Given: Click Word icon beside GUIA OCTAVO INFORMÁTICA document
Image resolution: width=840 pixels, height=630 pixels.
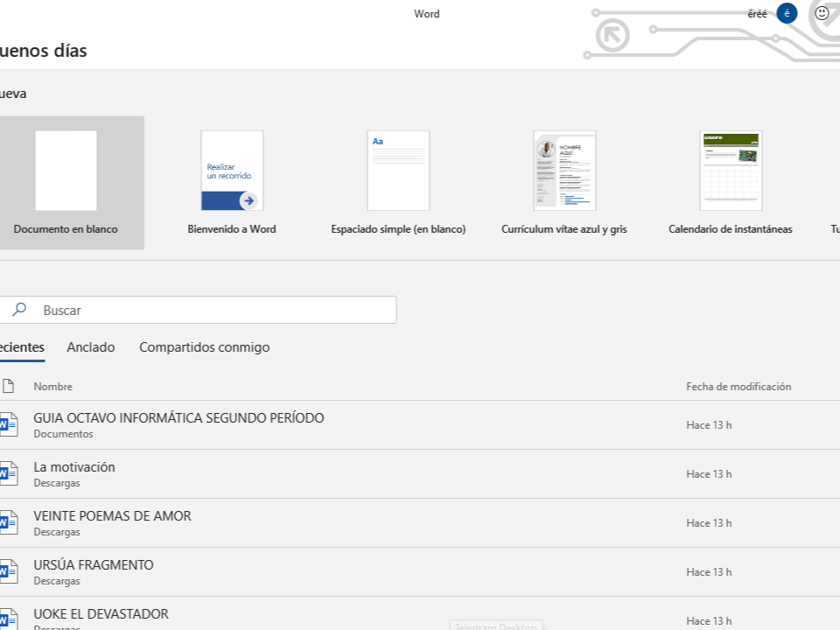Looking at the screenshot, I should click(x=8, y=425).
